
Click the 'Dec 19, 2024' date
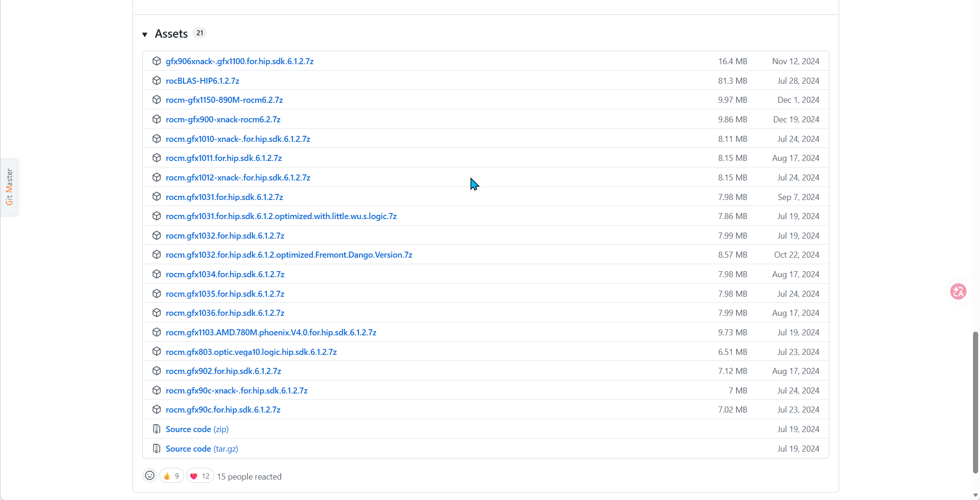pyautogui.click(x=796, y=119)
